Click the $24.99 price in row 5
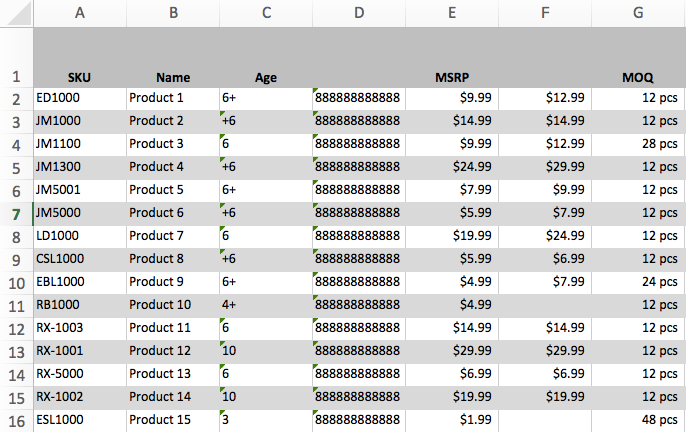This screenshot has height=432, width=686. coord(452,167)
